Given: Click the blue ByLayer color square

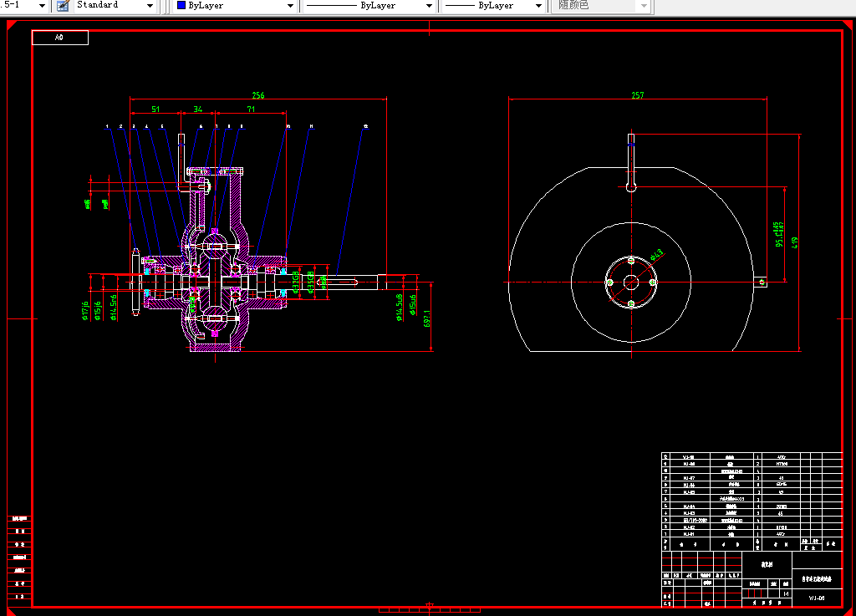Looking at the screenshot, I should pyautogui.click(x=181, y=5).
